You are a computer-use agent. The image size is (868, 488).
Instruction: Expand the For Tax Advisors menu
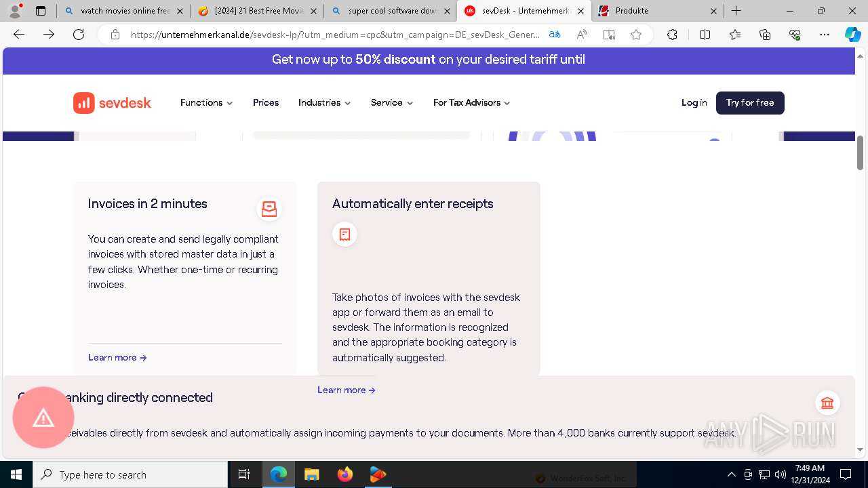[471, 103]
